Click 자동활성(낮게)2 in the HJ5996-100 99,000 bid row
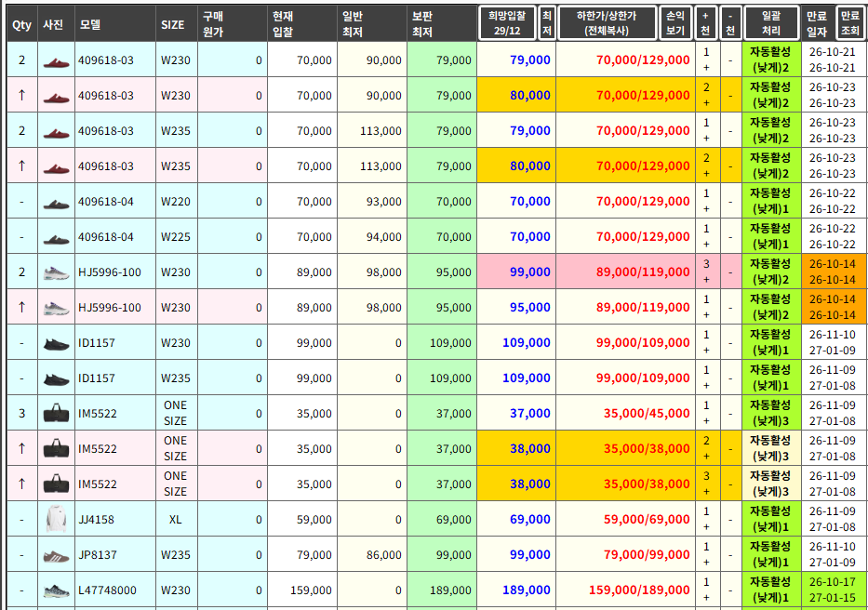 tap(770, 272)
